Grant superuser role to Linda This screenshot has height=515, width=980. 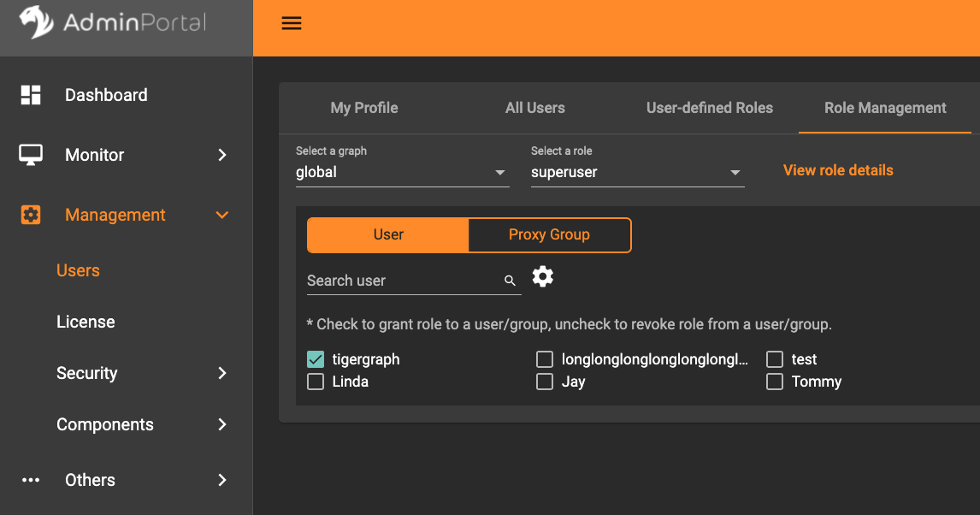[x=316, y=382]
